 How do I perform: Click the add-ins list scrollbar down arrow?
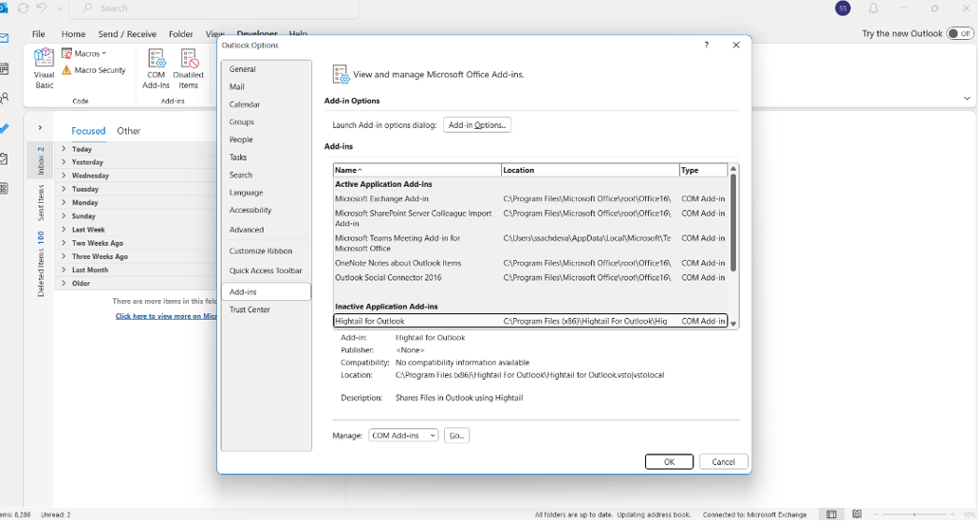[x=733, y=324]
